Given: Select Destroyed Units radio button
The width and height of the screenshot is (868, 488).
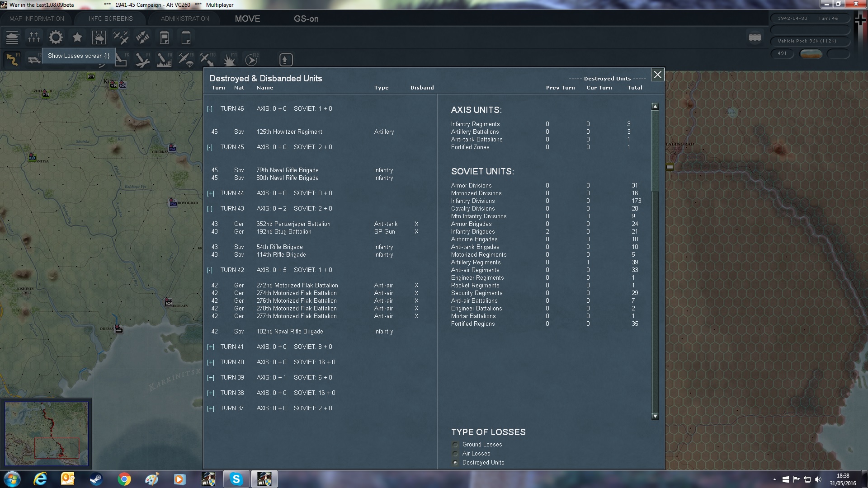Looking at the screenshot, I should tap(455, 463).
